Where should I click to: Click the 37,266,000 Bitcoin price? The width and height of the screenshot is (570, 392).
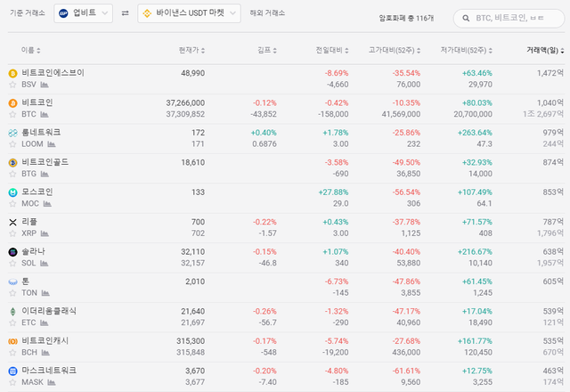coord(185,103)
